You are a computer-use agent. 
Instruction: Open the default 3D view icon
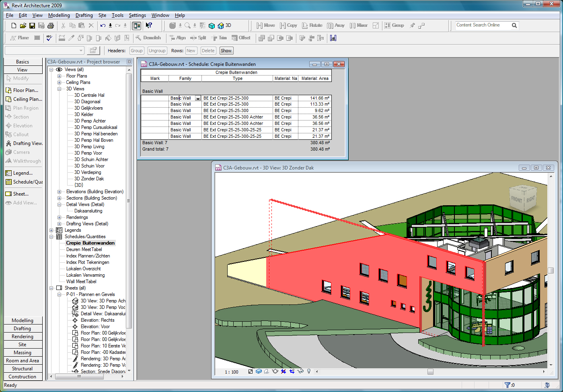[221, 26]
